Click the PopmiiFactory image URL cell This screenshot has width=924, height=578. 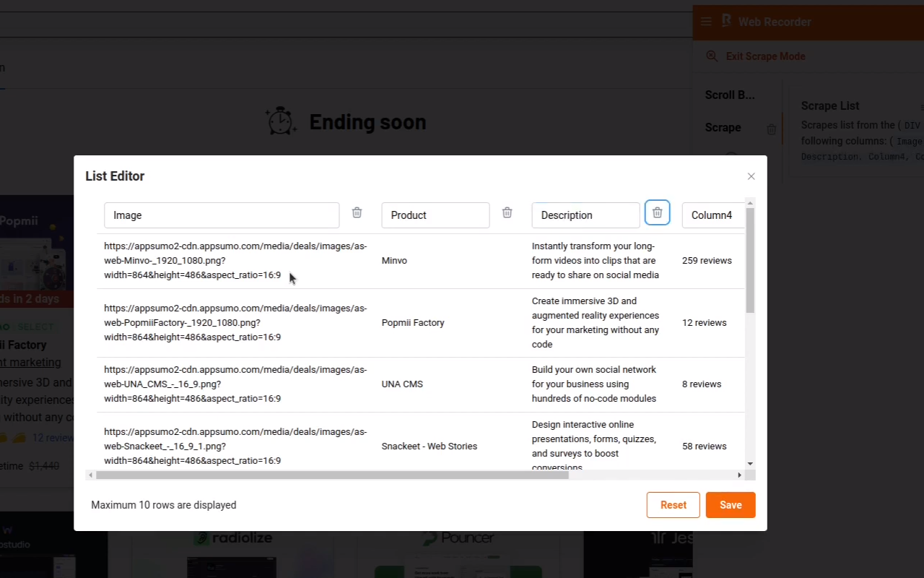(235, 322)
